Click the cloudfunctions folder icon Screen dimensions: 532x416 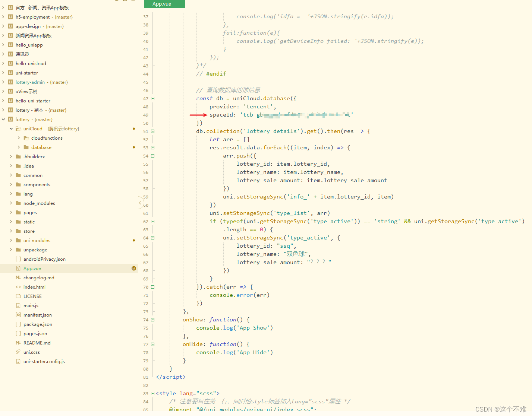tap(26, 138)
